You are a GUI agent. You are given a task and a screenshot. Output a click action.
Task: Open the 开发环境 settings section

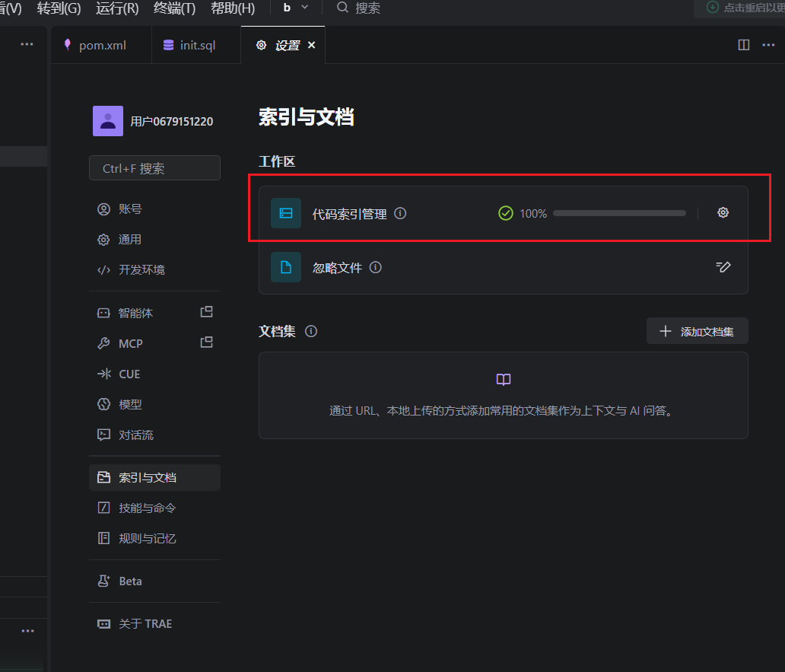[x=154, y=270]
